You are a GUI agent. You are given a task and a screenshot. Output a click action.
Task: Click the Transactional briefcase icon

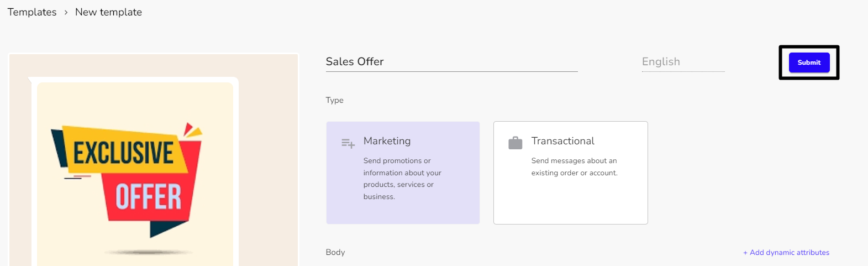[515, 143]
